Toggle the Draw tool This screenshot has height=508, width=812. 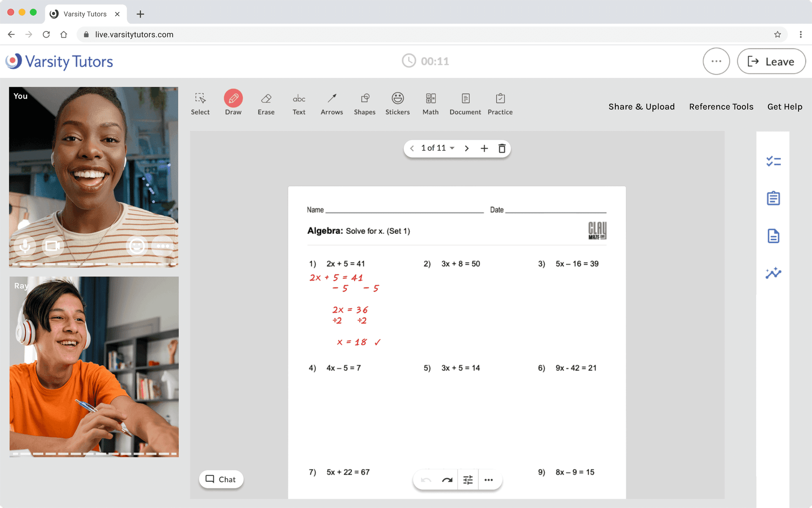coord(233,104)
